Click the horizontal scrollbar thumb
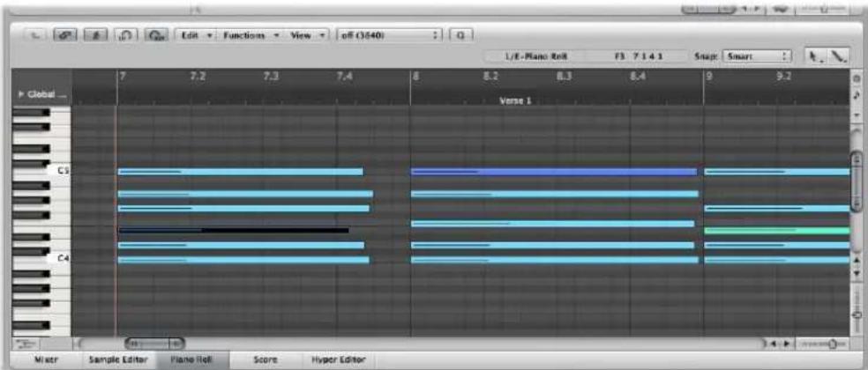 pyautogui.click(x=155, y=344)
